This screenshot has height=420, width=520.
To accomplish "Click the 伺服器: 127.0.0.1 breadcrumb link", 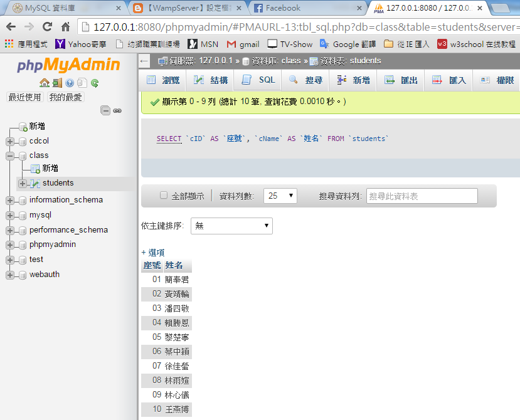I will [x=201, y=61].
